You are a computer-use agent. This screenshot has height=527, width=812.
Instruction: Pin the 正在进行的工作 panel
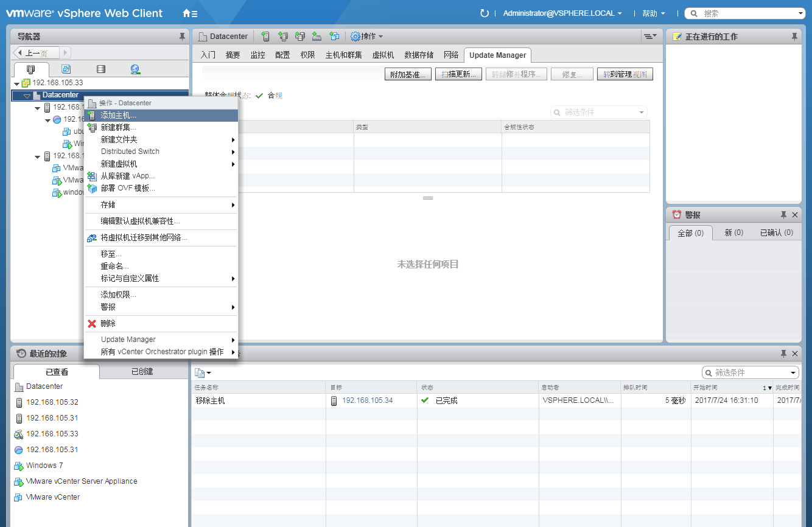[794, 37]
